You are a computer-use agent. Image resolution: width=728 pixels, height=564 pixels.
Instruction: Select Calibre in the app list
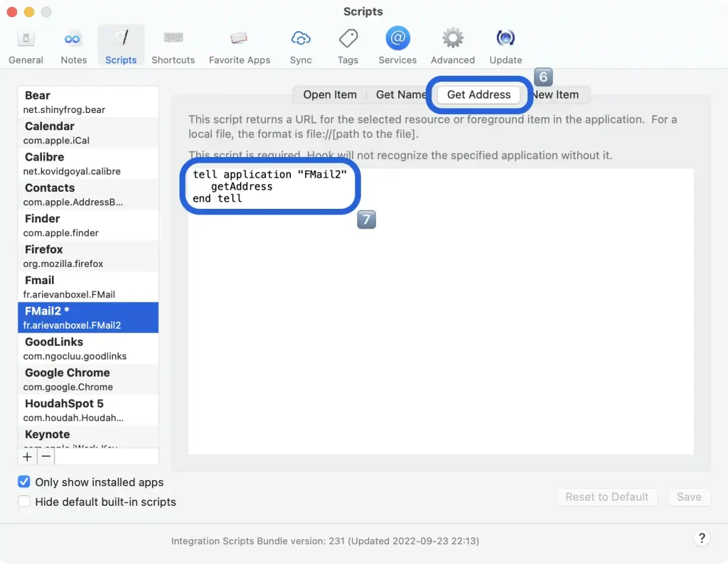click(88, 163)
